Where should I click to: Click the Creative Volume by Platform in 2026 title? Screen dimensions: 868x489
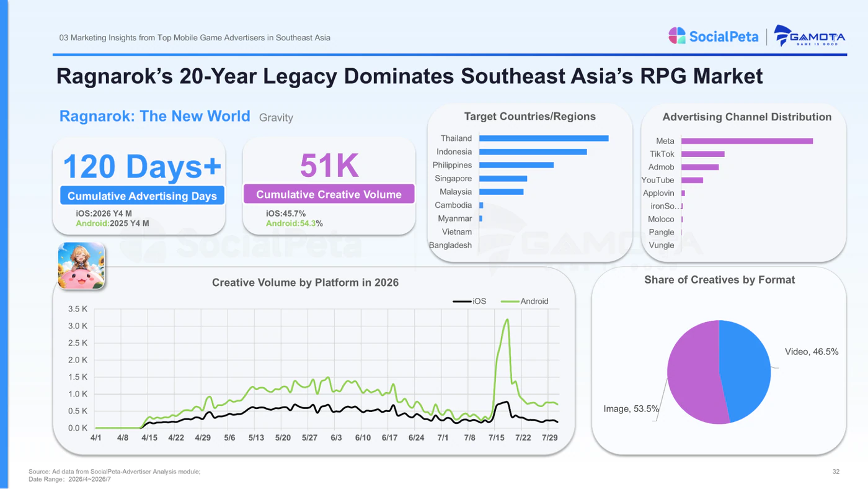(x=305, y=282)
